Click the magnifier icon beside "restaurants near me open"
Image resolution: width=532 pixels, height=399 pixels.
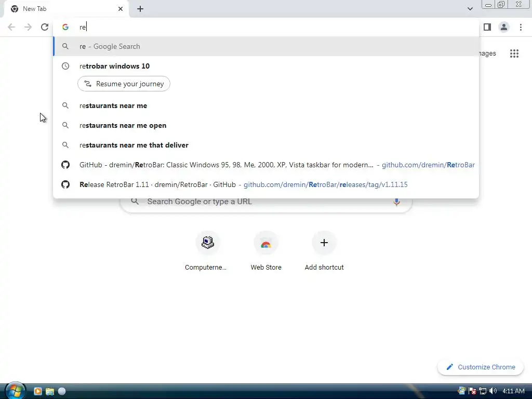(x=65, y=125)
